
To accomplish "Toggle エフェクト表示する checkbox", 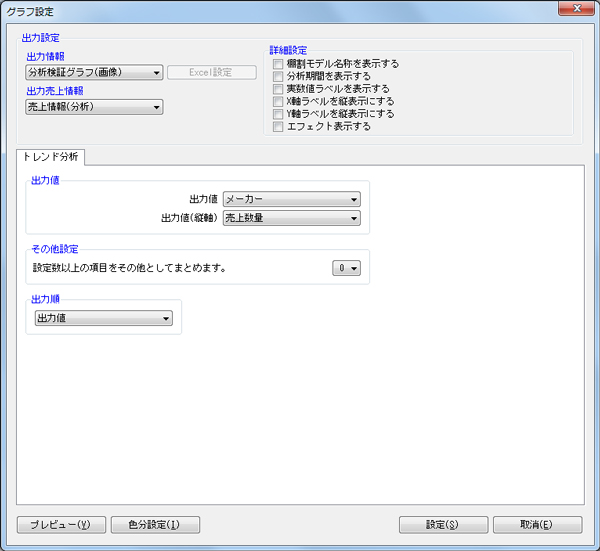I will [278, 127].
